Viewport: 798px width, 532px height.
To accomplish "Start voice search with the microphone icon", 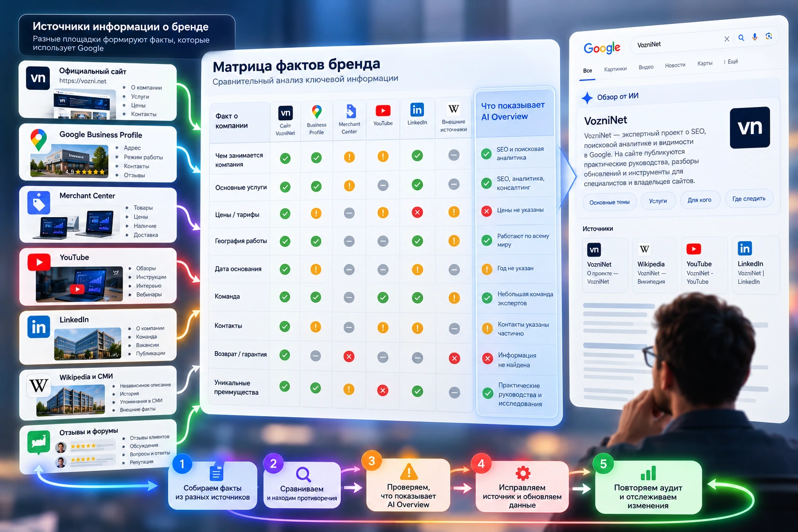I will pos(755,37).
